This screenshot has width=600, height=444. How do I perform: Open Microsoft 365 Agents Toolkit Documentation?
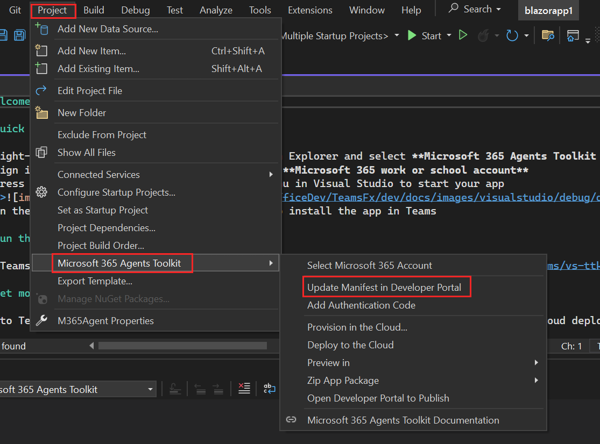tap(413, 420)
